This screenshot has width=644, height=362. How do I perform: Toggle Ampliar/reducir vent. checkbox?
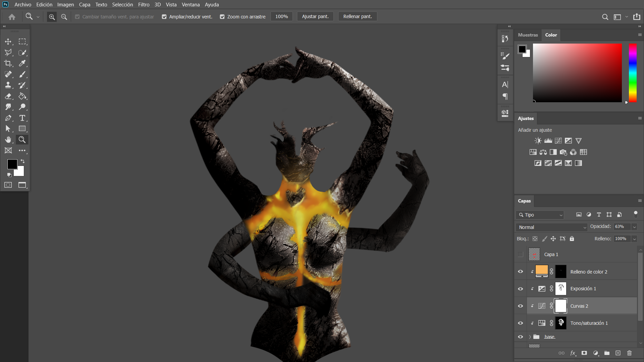(164, 17)
